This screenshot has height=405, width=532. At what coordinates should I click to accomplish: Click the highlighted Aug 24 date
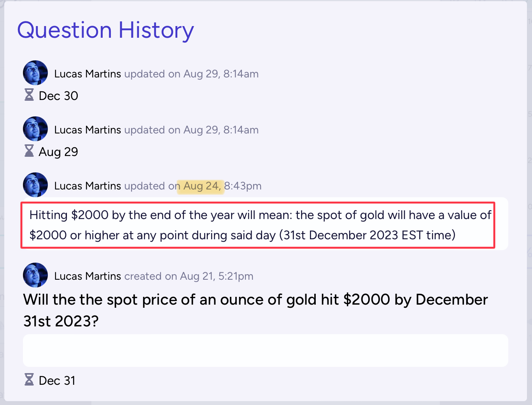click(201, 186)
